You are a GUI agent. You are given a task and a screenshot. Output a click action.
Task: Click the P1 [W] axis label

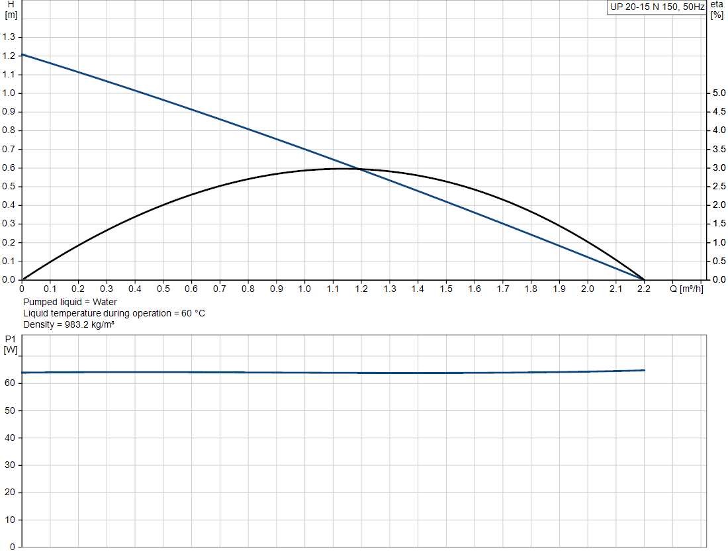(10, 345)
